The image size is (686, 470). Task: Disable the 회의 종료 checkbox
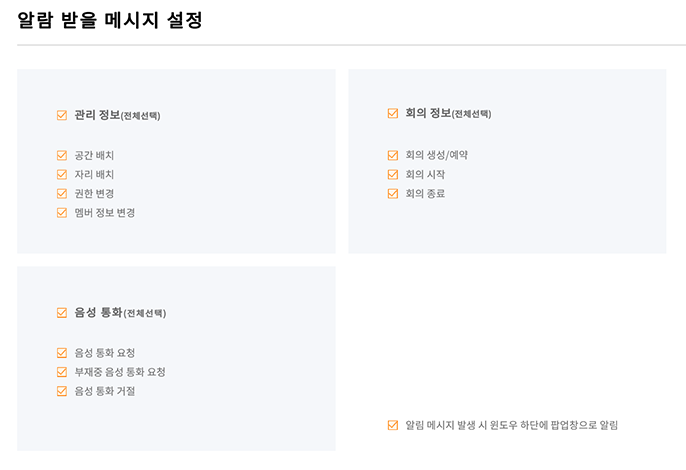393,193
